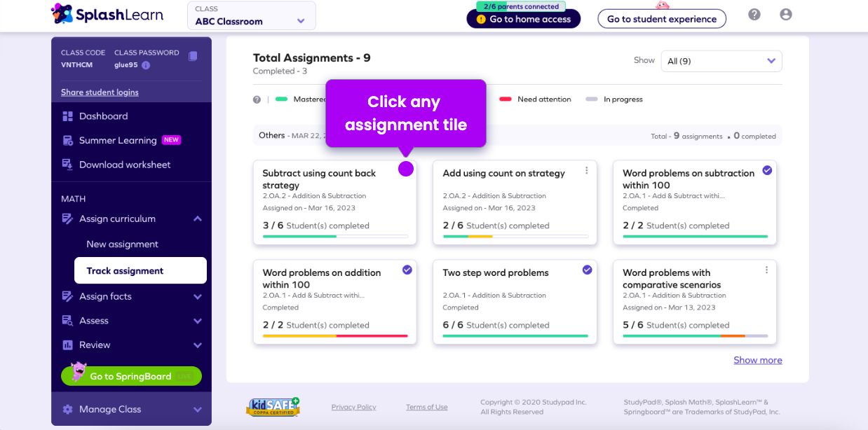Click the SplashLearn logo
Viewport: 868px width, 430px height.
point(107,14)
